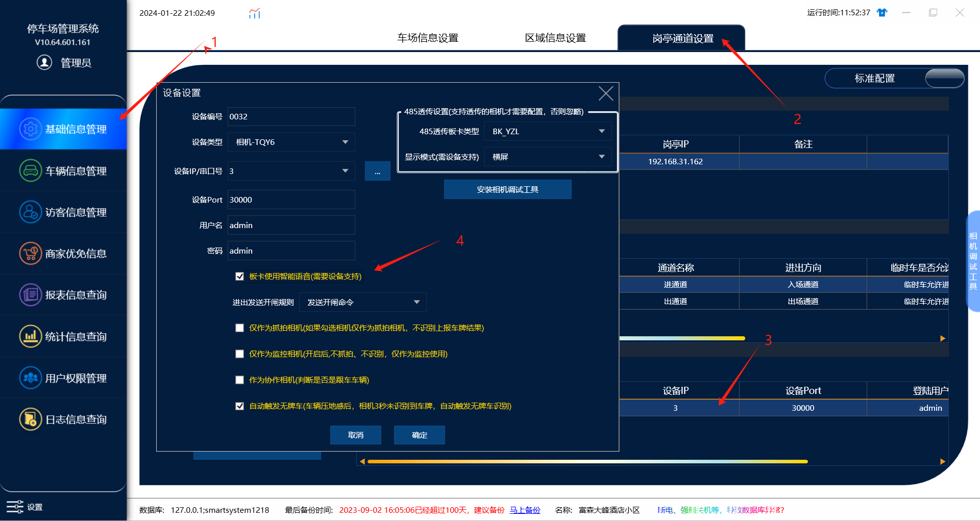Click the 设置 sliders icon at bottom left
The height and width of the screenshot is (521, 980).
point(15,507)
